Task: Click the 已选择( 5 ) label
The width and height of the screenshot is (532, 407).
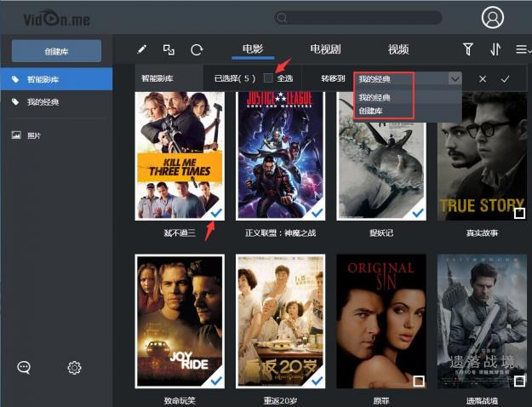Action: pos(235,78)
